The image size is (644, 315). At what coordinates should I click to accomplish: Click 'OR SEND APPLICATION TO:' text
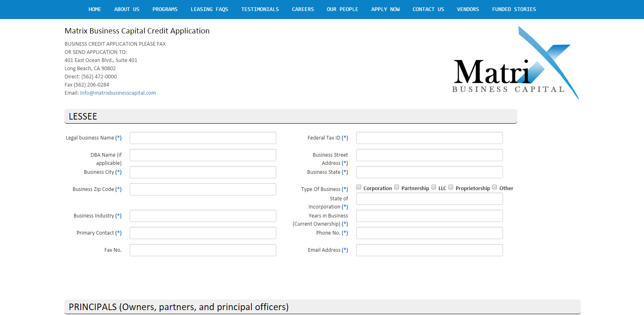pos(96,52)
